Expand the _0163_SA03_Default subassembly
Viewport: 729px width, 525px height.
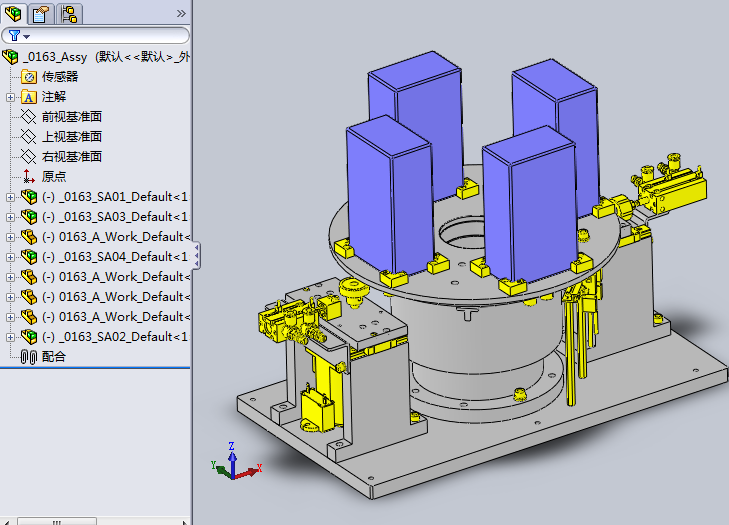pyautogui.click(x=10, y=217)
